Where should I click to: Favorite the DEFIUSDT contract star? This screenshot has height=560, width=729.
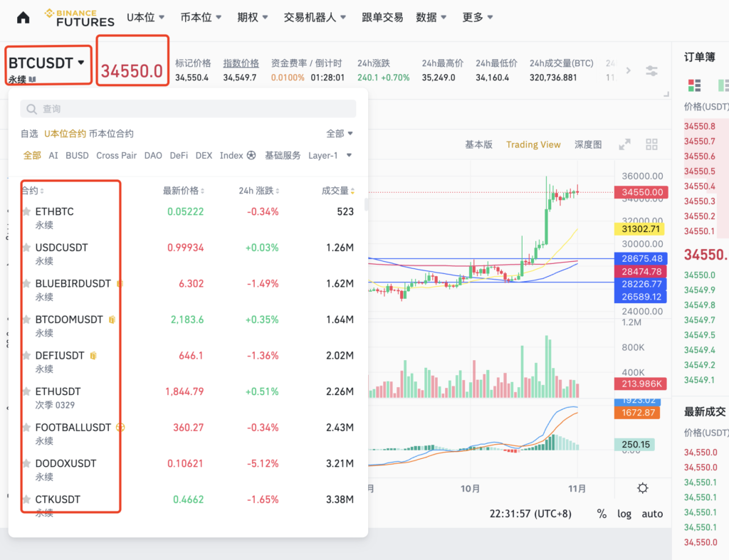coord(26,356)
